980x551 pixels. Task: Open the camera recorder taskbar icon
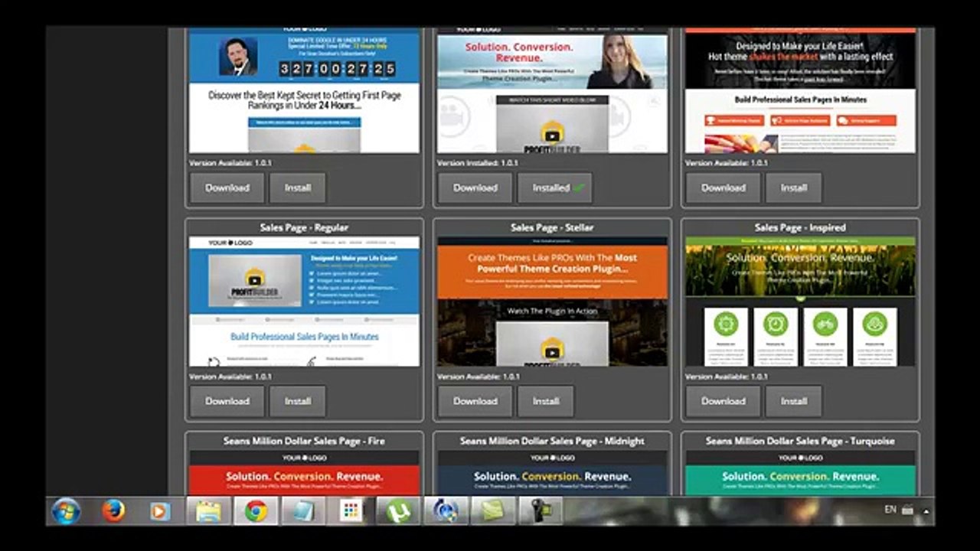(541, 511)
